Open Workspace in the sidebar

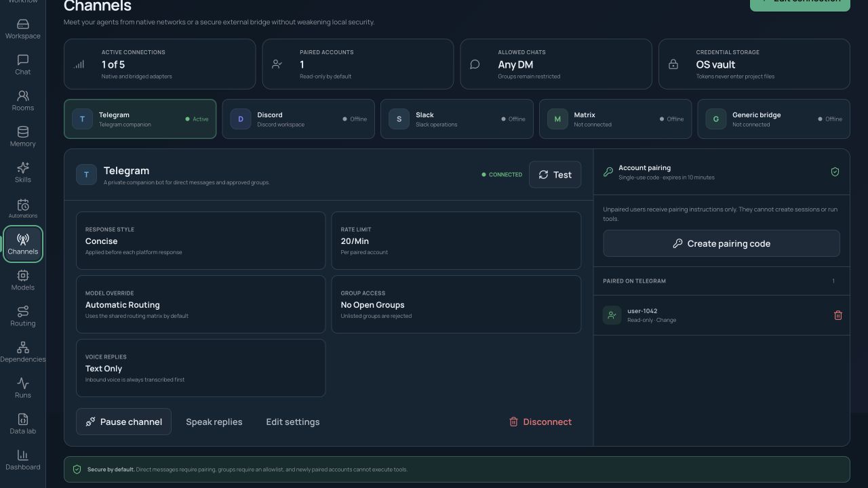tap(22, 29)
